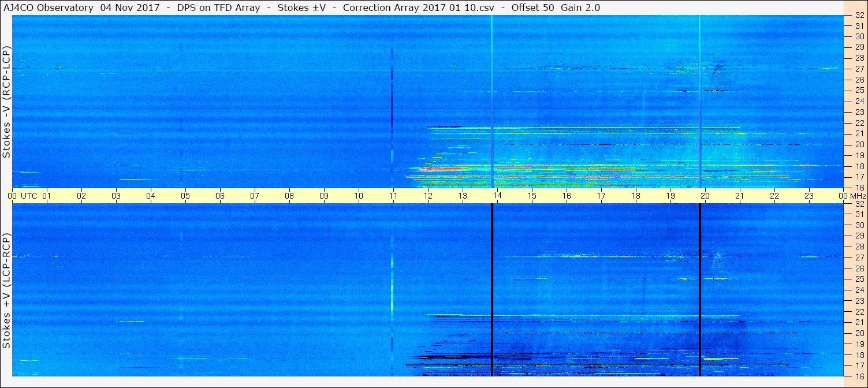Image resolution: width=868 pixels, height=388 pixels.
Task: Select hour label "12" on time axis
Action: [428, 196]
